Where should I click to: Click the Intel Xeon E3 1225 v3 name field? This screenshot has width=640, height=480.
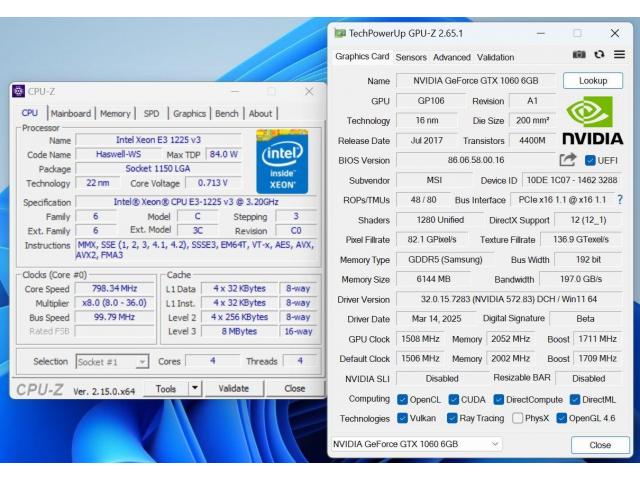coord(158,140)
